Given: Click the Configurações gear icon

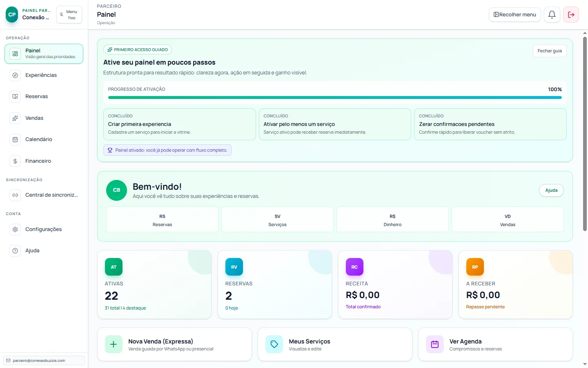Looking at the screenshot, I should tap(15, 229).
